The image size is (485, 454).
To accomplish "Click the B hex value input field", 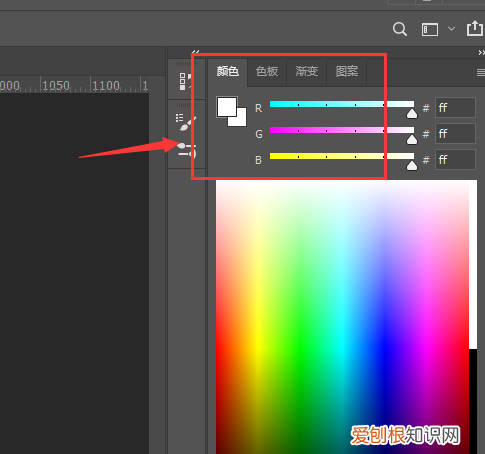I will coord(455,160).
